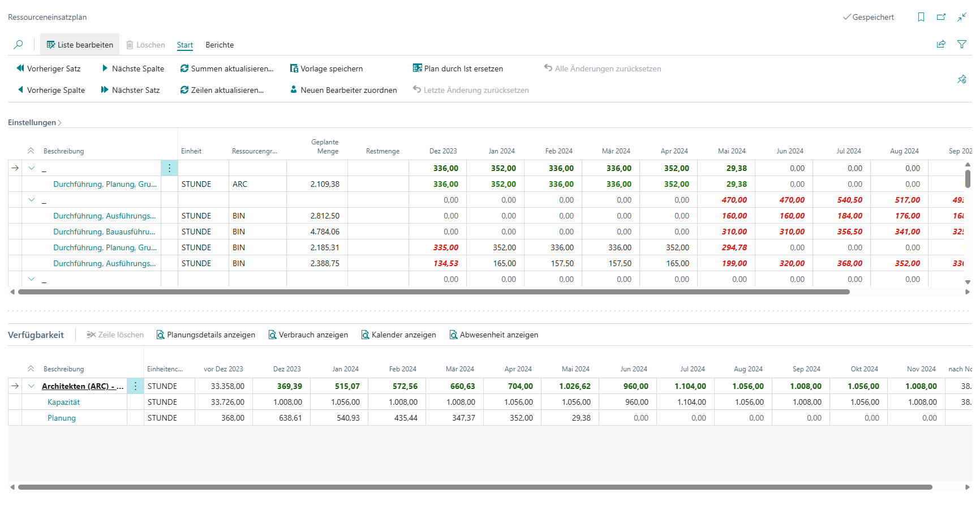Click the Ressourcengr... column header
The height and width of the screenshot is (505, 980).
[255, 151]
